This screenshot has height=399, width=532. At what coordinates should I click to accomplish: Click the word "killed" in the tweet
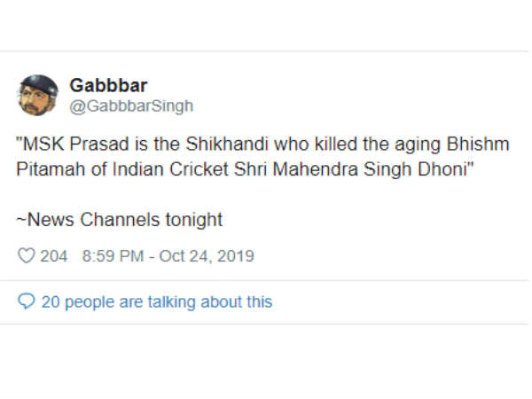(x=342, y=145)
